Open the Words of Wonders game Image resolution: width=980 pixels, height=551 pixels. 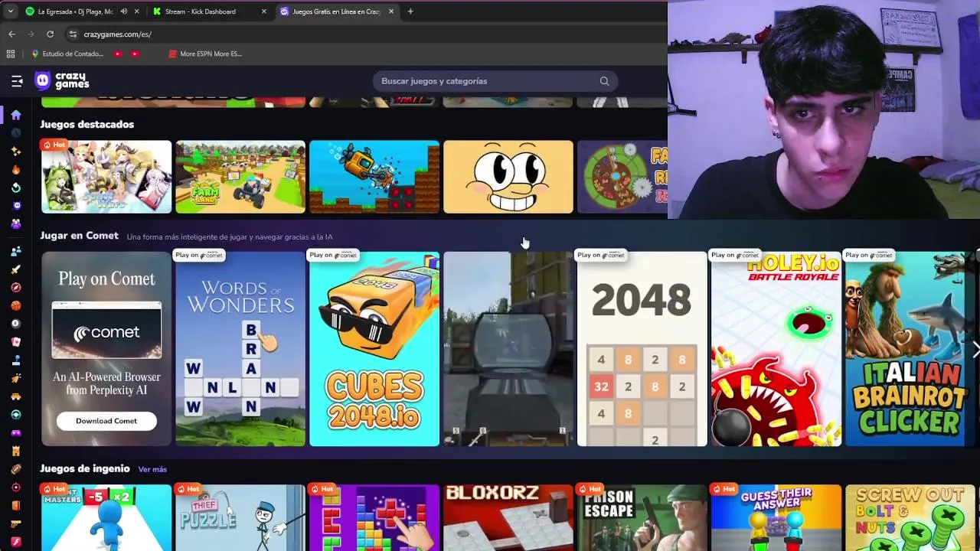240,349
